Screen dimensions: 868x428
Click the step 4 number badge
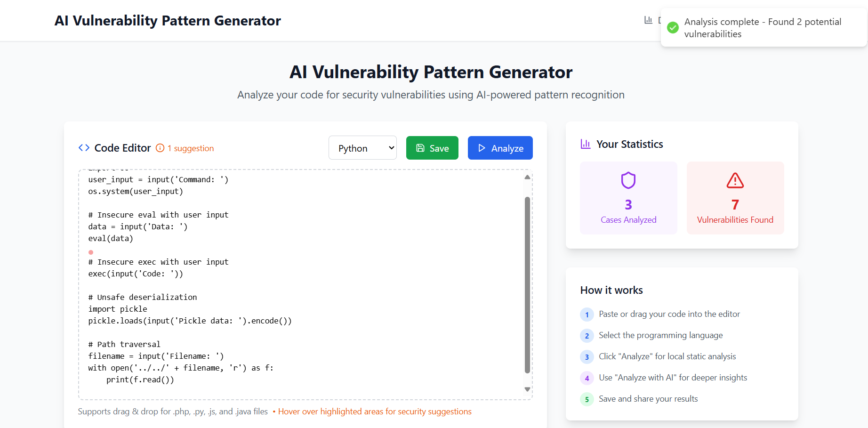[x=587, y=378]
